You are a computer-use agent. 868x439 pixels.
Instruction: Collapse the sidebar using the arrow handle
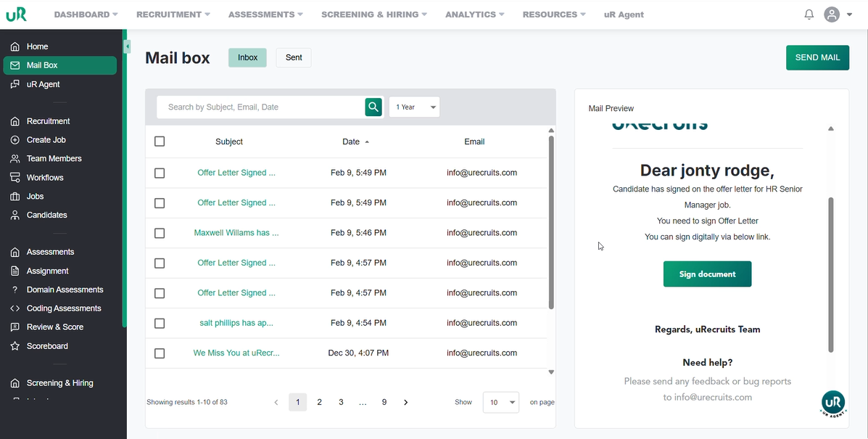[x=127, y=46]
